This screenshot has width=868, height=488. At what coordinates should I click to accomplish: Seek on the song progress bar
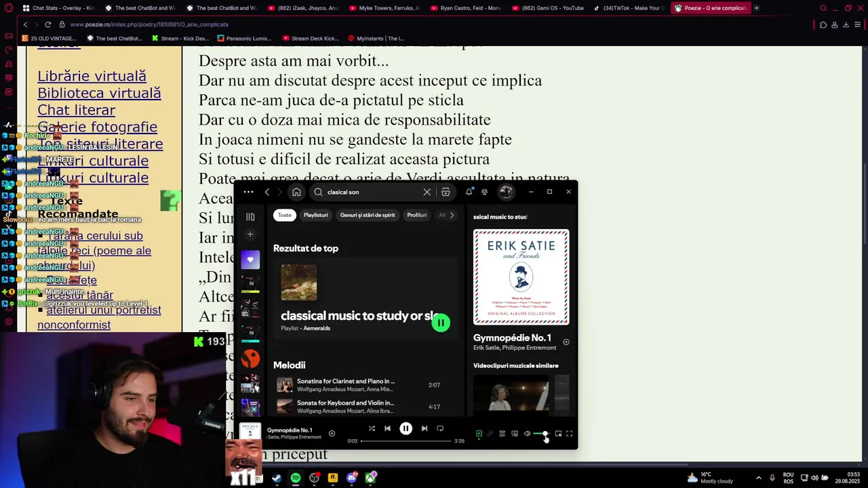point(406,441)
